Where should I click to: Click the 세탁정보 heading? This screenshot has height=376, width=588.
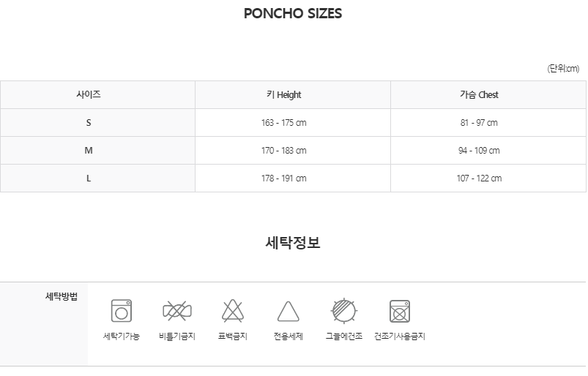pyautogui.click(x=293, y=243)
